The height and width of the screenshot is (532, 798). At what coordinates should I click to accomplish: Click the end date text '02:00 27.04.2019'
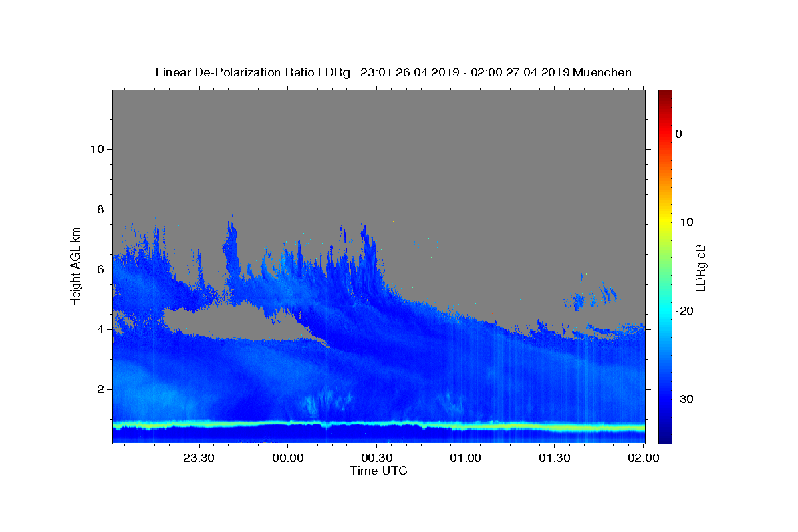tap(520, 72)
